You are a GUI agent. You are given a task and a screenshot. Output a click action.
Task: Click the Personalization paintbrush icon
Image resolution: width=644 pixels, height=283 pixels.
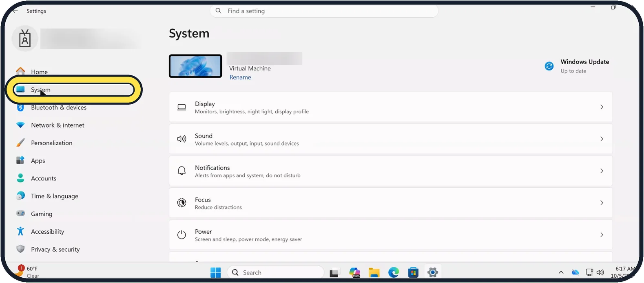click(20, 143)
